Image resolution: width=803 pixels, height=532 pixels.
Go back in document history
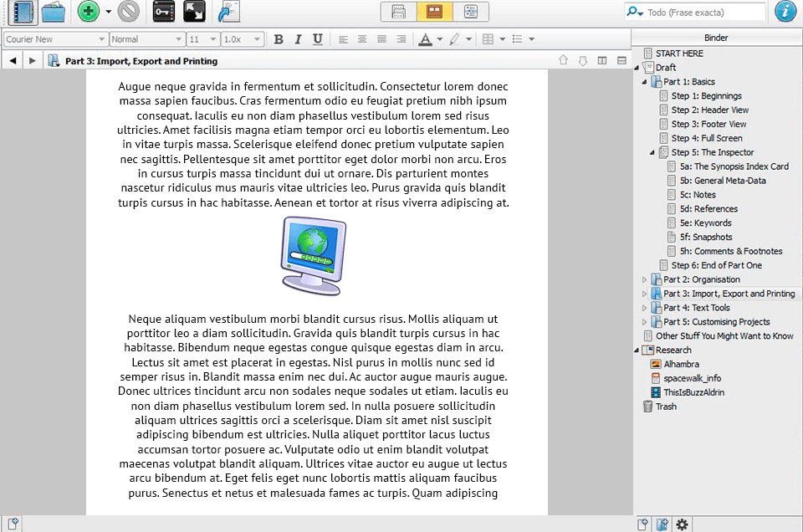pos(13,61)
